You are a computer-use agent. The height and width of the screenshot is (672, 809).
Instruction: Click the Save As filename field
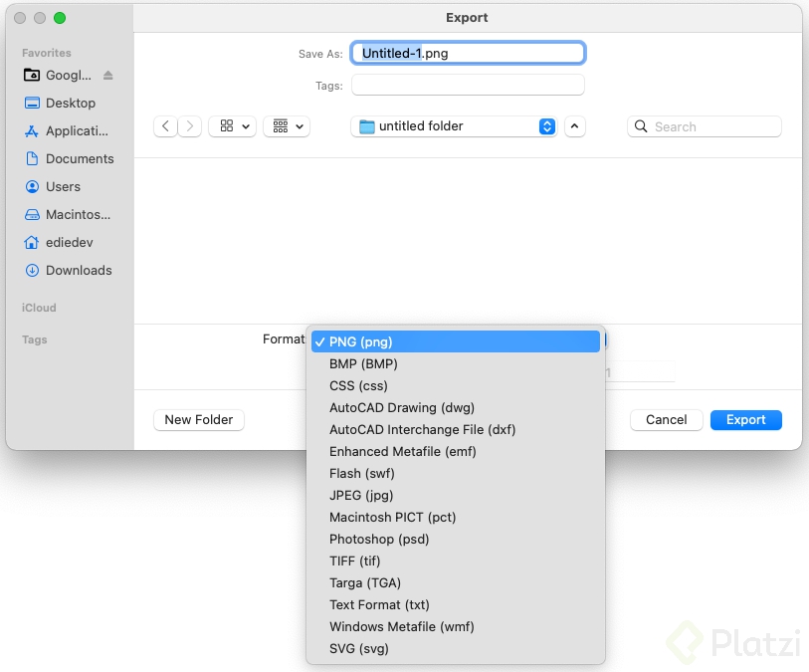(x=468, y=53)
